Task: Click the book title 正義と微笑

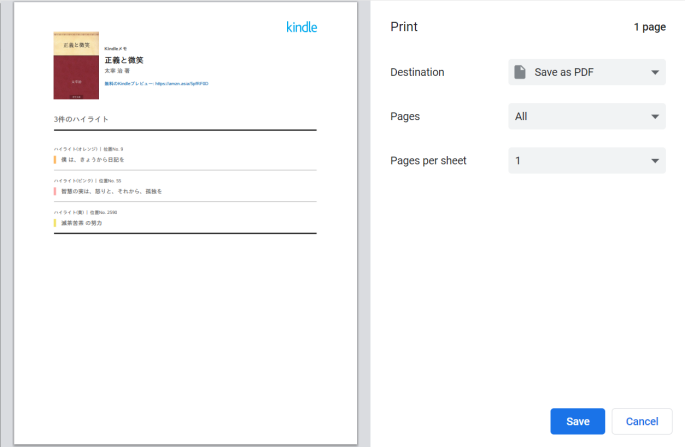Action: coord(124,60)
